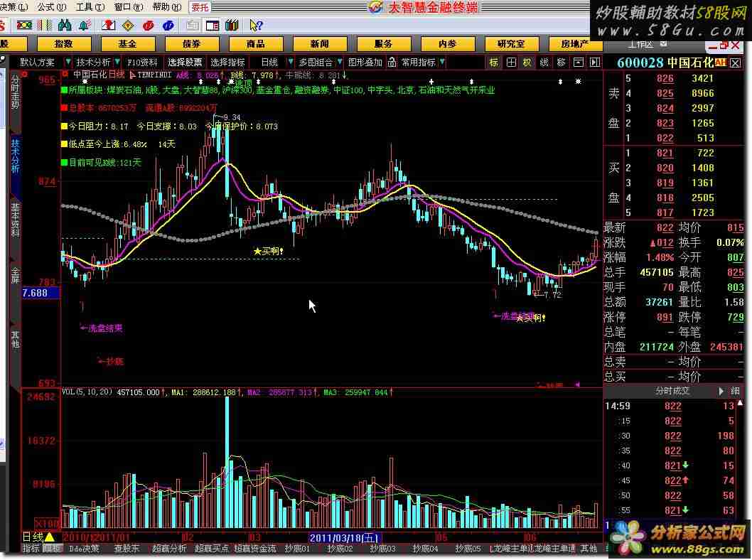752x560 pixels.
Task: Close the 600028 quote panel X icon
Action: pyautogui.click(x=735, y=63)
